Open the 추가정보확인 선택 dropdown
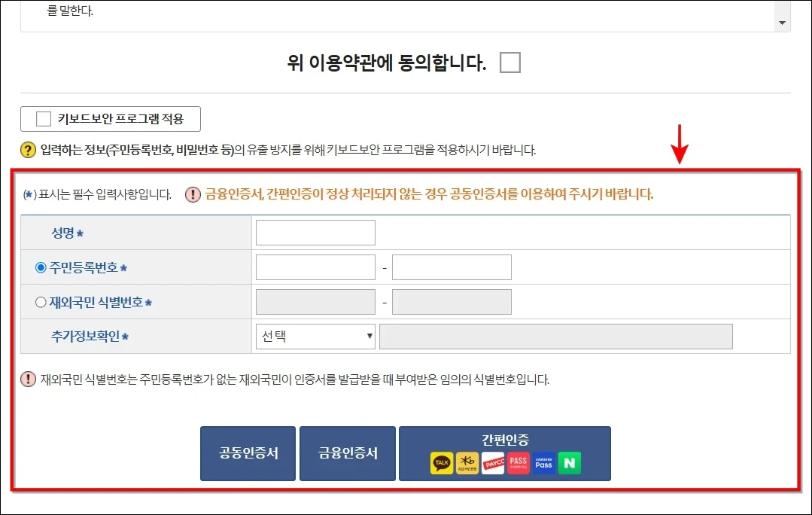Image resolution: width=812 pixels, height=515 pixels. [x=315, y=336]
